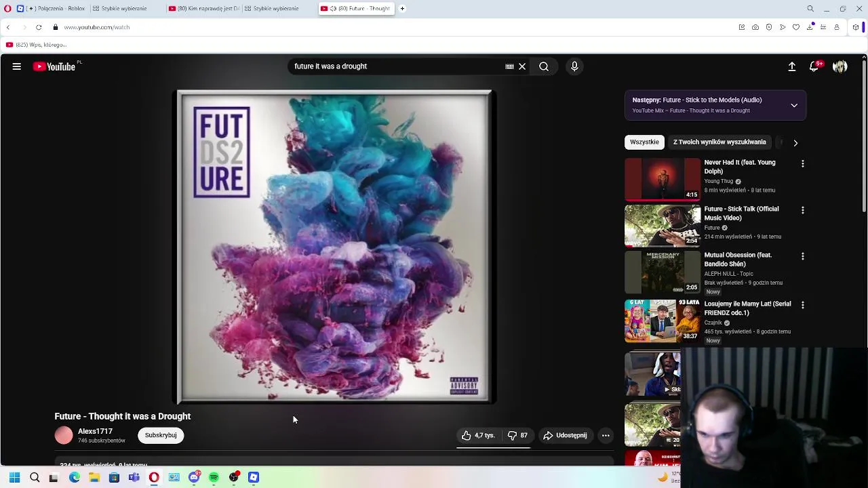Open the Alexs1717 channel avatar
Viewport: 868px width, 488px height.
[x=64, y=435]
